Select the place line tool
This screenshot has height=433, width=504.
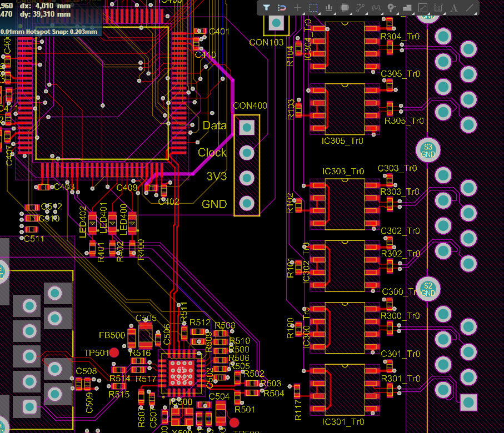click(470, 8)
